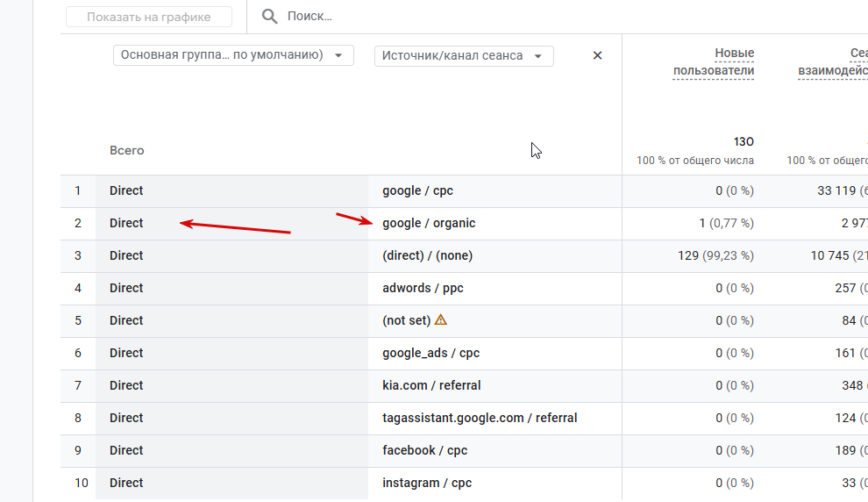Screen dimensions: 868x502
Task: Click the search magnifier icon
Action: tap(269, 17)
